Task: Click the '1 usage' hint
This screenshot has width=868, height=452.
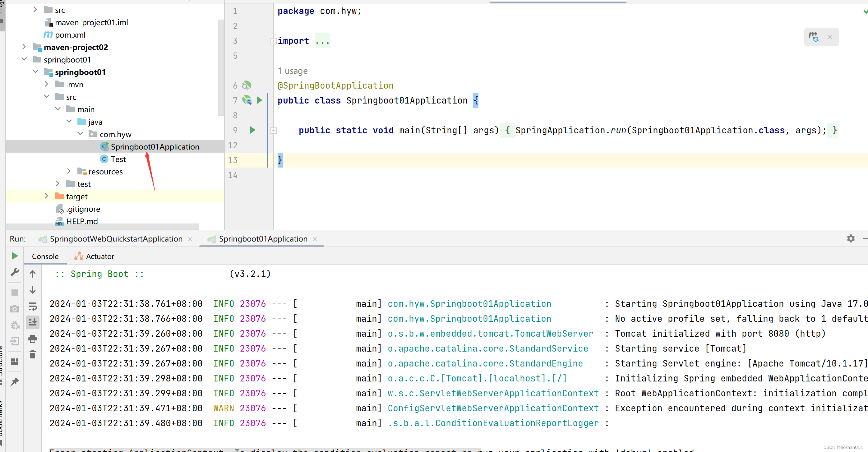Action: coord(292,71)
